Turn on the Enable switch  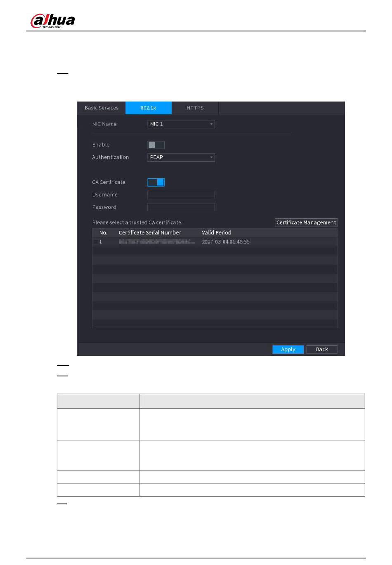coord(156,145)
